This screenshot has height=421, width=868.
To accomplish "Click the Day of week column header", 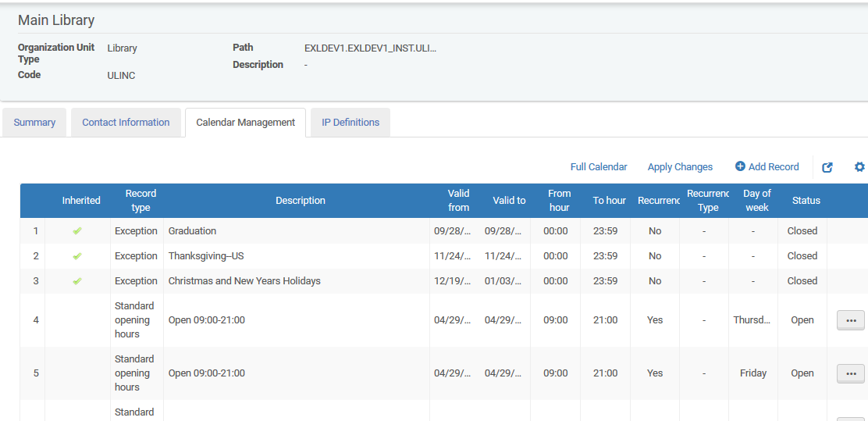I will tap(756, 201).
